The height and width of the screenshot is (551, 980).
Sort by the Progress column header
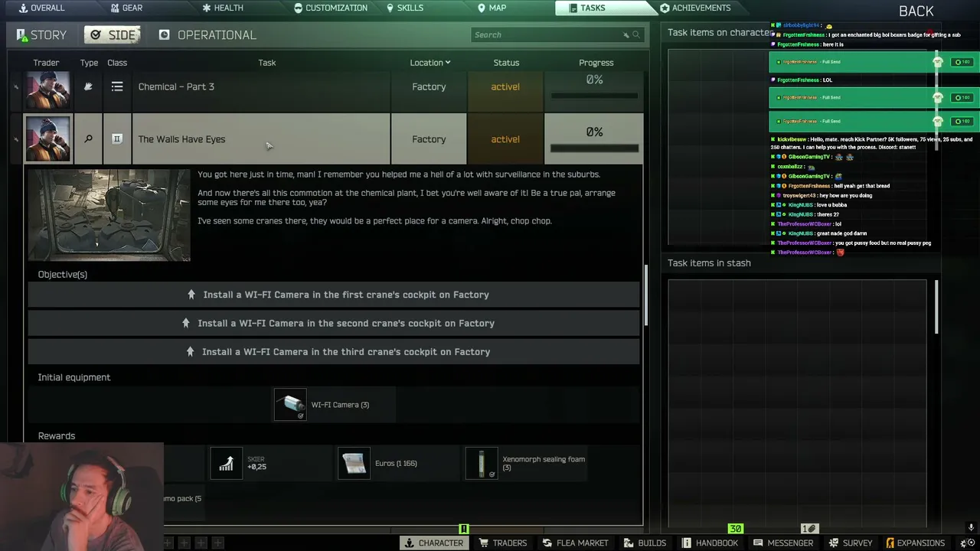(596, 63)
